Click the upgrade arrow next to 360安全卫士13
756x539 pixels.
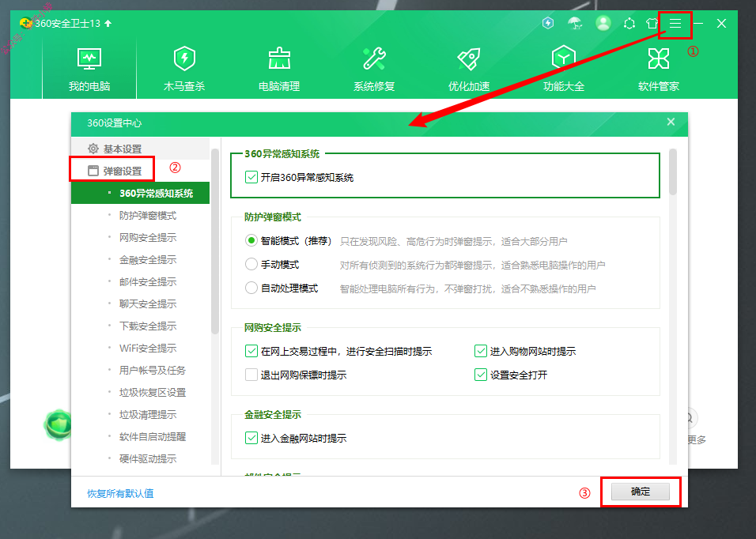tap(108, 23)
